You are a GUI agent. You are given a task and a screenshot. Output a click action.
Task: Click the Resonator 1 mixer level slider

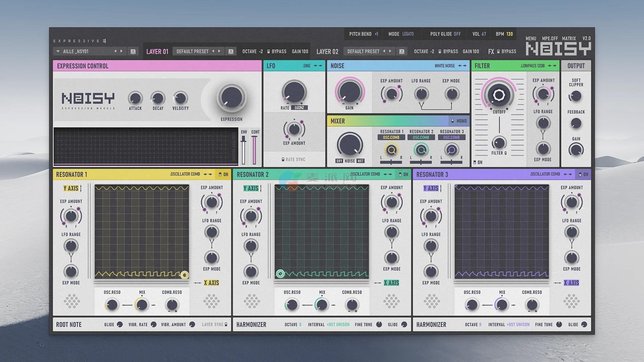point(391,162)
